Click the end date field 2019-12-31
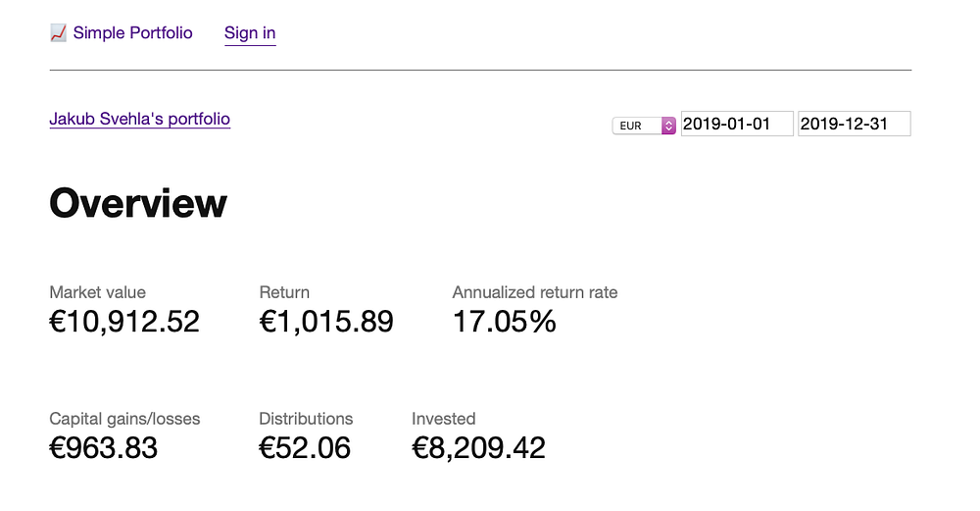Screen dimensions: 980x511 (x=854, y=125)
